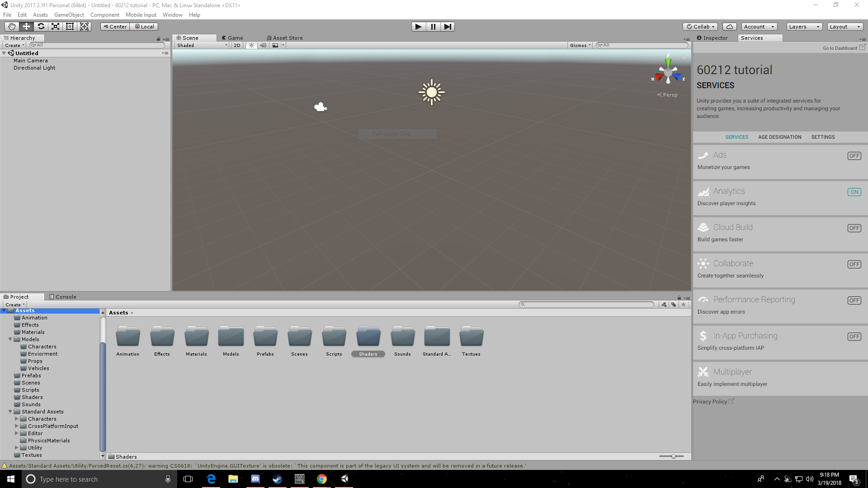Image resolution: width=868 pixels, height=488 pixels.
Task: Select the camera gizmo in scene
Action: pyautogui.click(x=321, y=107)
